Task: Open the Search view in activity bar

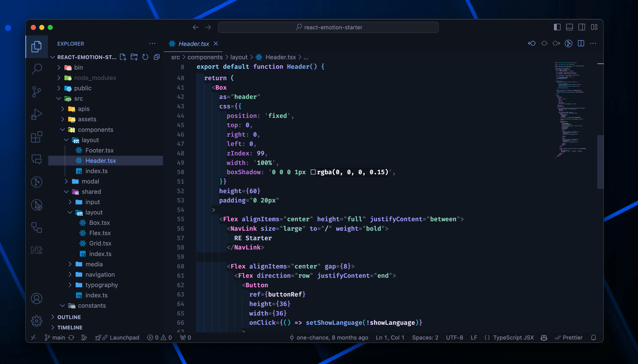Action: click(x=36, y=69)
